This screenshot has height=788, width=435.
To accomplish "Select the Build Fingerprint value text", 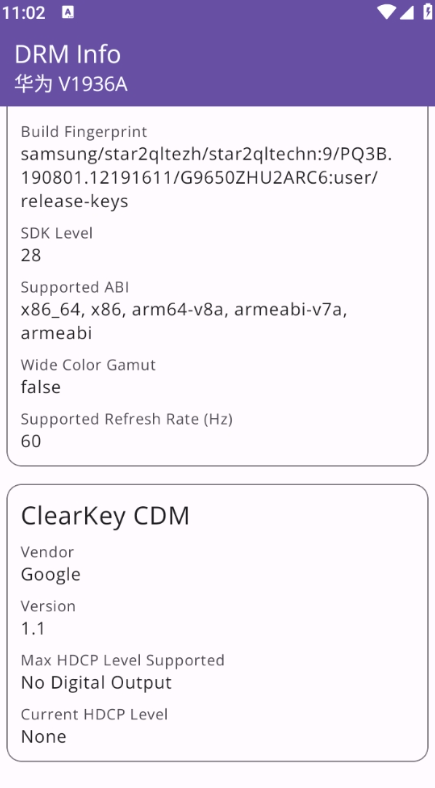I will click(x=206, y=177).
